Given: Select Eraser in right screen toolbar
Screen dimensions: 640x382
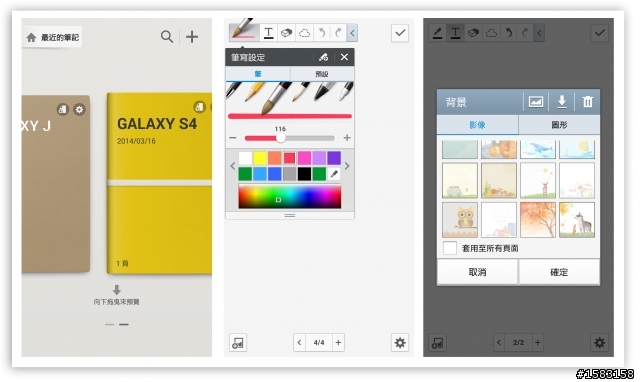Looking at the screenshot, I should [x=473, y=33].
